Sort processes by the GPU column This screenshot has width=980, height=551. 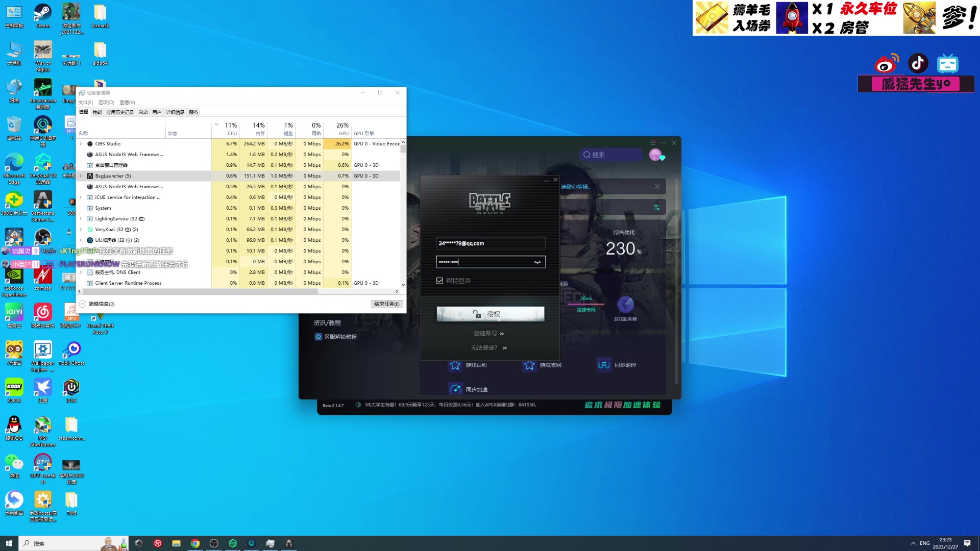pyautogui.click(x=338, y=129)
